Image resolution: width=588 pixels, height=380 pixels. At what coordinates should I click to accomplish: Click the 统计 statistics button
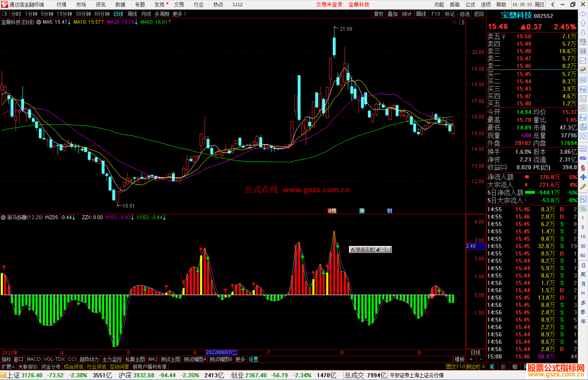point(407,14)
